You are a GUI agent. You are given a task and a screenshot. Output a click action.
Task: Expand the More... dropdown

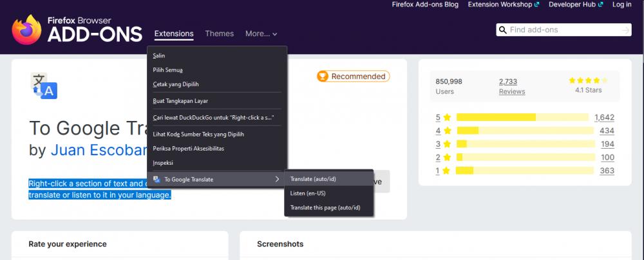pyautogui.click(x=261, y=33)
